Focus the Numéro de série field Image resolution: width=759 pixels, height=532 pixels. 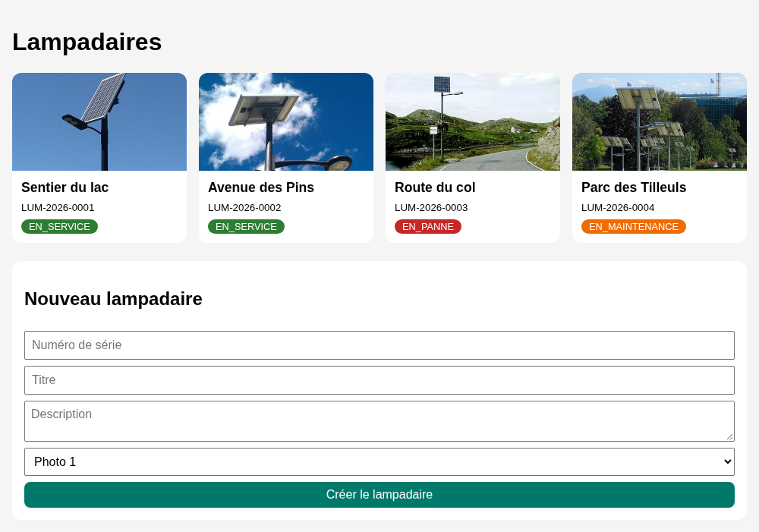(x=379, y=345)
